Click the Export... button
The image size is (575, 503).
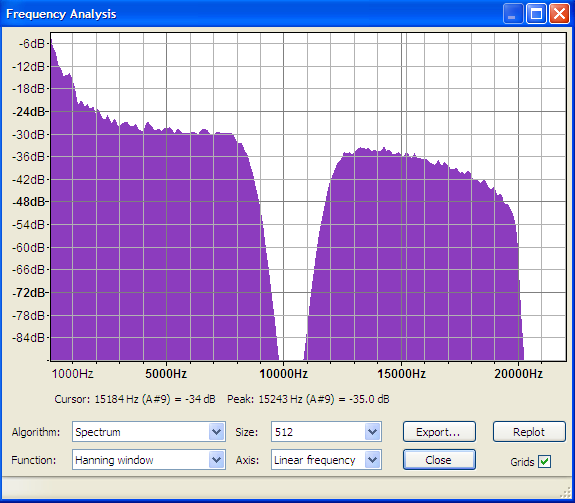click(439, 432)
